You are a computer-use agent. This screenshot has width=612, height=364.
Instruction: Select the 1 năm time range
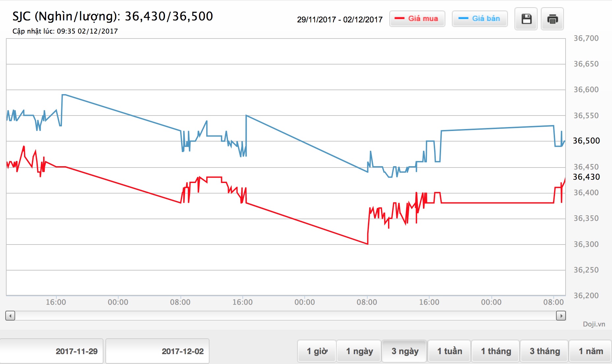point(591,351)
